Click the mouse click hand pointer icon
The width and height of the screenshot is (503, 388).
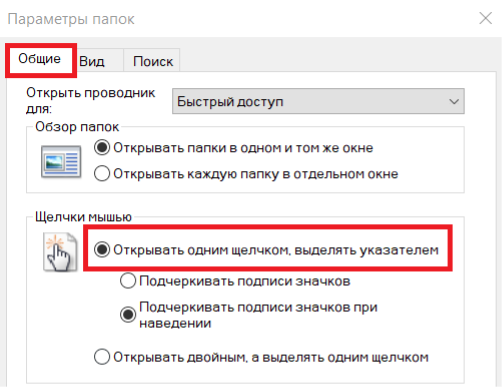tap(60, 252)
